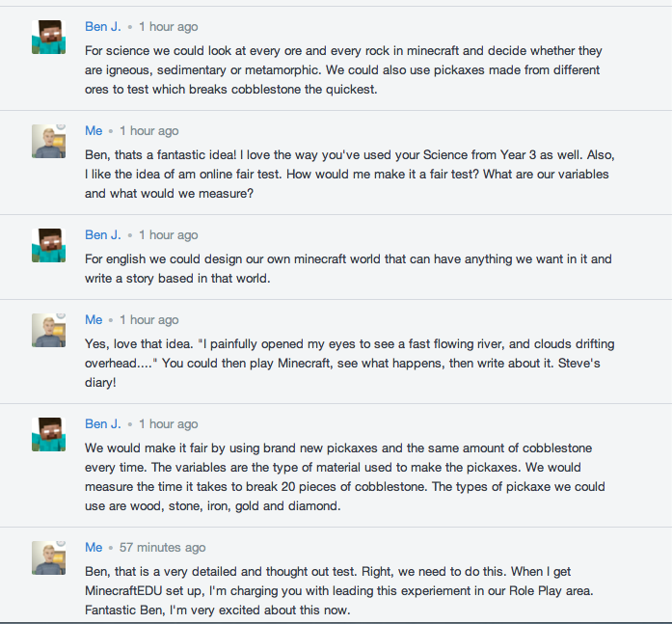Click my avatar on the MinecraftEDU reply
This screenshot has height=624, width=672.
pos(49,557)
